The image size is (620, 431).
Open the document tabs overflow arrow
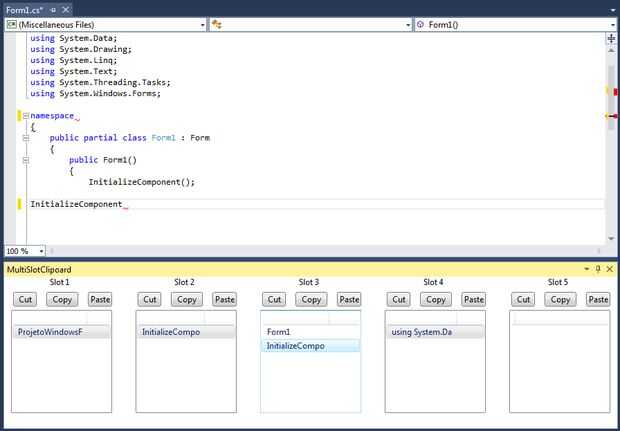[x=612, y=11]
